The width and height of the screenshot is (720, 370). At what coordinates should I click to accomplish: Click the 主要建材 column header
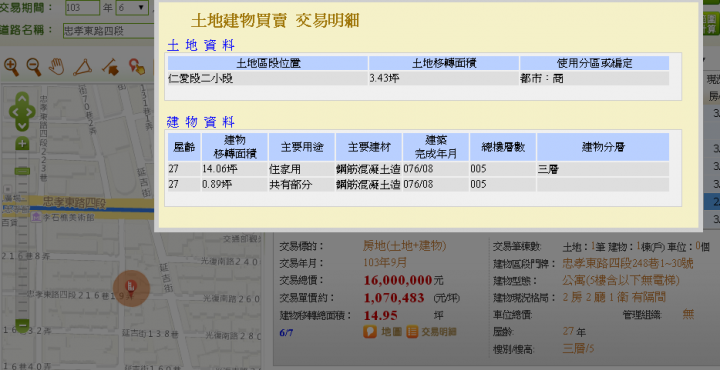pos(369,147)
